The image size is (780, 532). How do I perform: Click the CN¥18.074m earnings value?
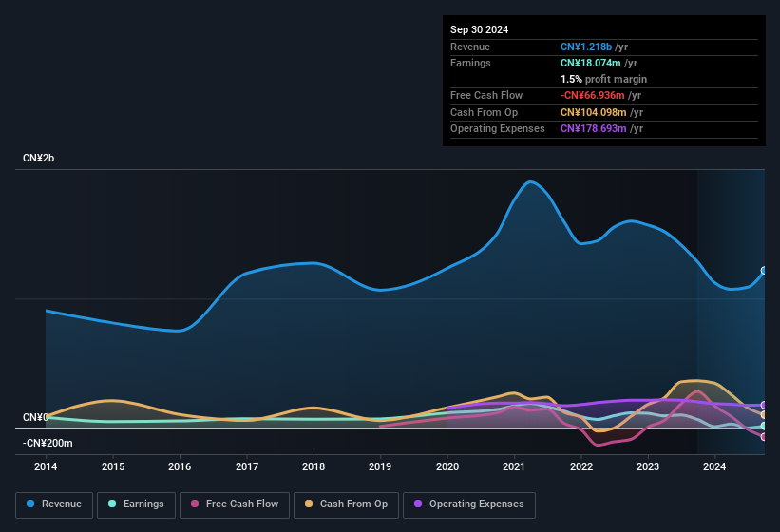(x=591, y=63)
